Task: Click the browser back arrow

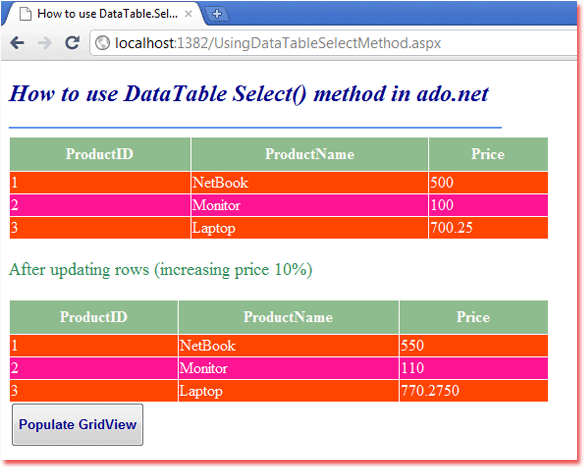Action: (17, 43)
